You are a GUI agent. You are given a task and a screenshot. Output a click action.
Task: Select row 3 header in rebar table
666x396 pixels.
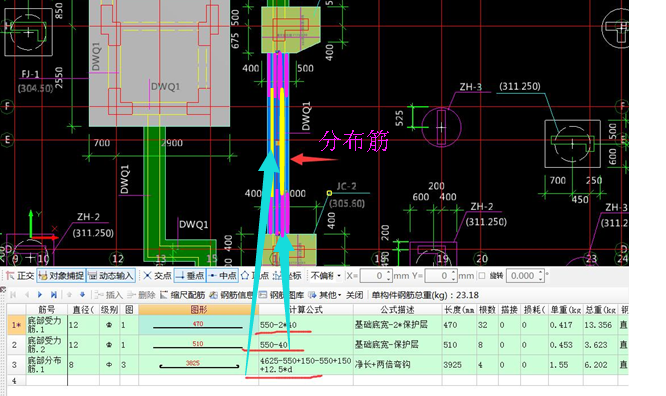point(16,365)
